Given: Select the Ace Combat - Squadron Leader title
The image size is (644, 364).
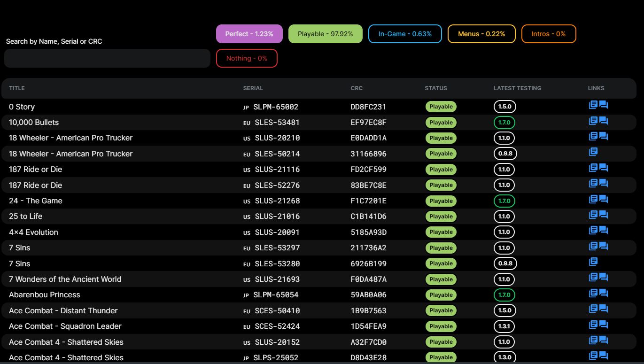Looking at the screenshot, I should coord(65,326).
